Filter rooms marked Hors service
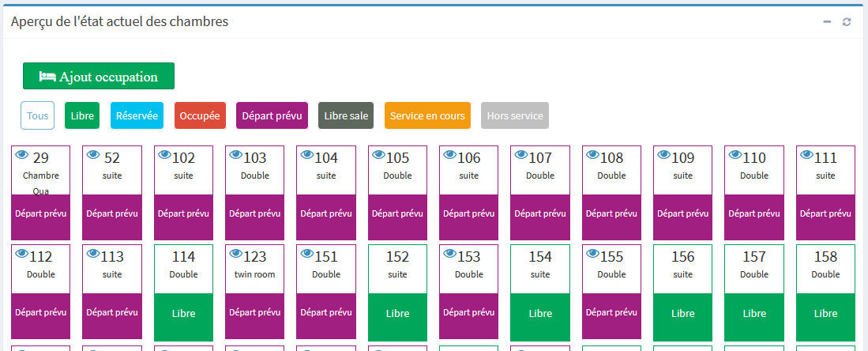The width and height of the screenshot is (868, 351). (x=515, y=115)
